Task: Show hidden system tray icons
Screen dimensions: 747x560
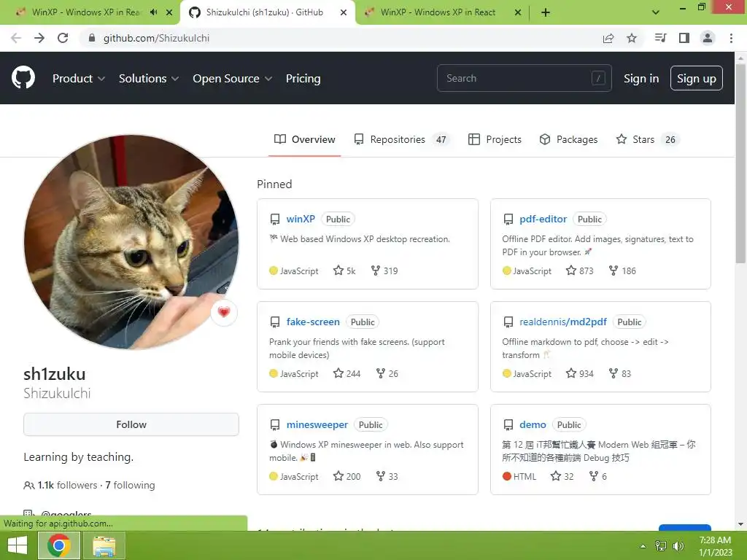Action: coord(643,545)
